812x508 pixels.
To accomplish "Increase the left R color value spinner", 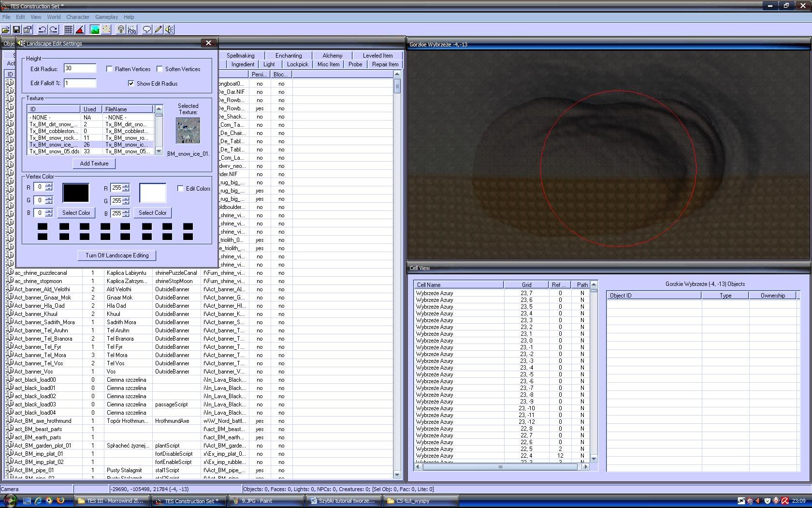I will [49, 185].
